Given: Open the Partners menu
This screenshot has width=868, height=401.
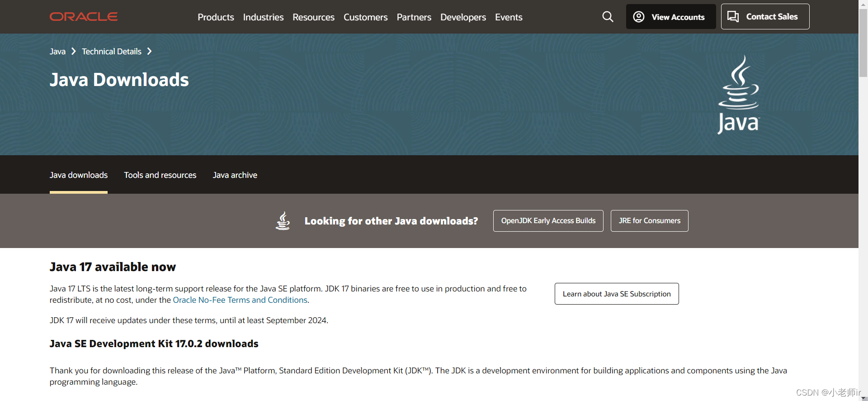Looking at the screenshot, I should (x=414, y=17).
